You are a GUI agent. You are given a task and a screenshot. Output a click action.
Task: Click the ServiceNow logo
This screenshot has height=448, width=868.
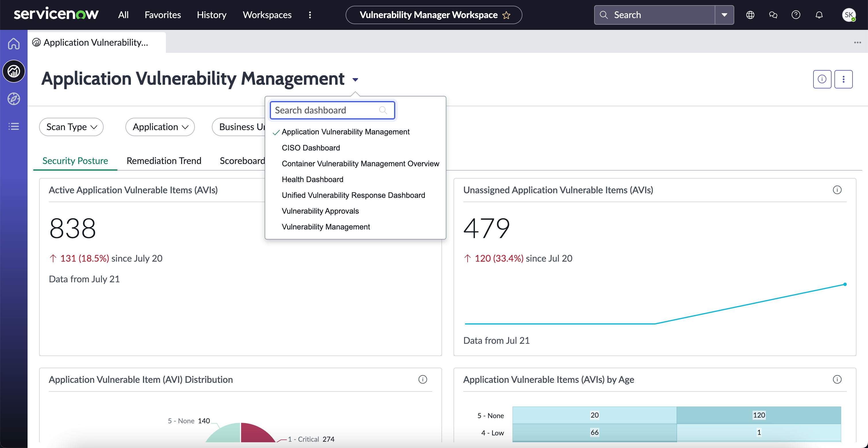tap(56, 14)
